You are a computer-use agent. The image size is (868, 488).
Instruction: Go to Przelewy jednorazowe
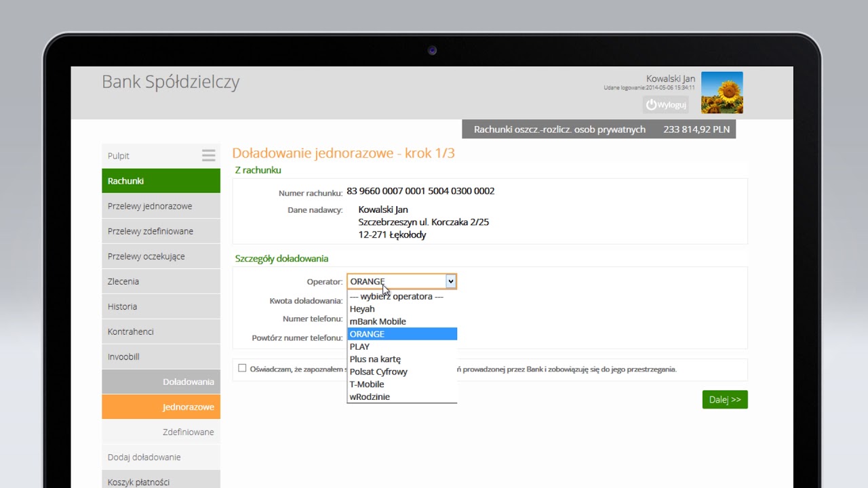coord(161,206)
